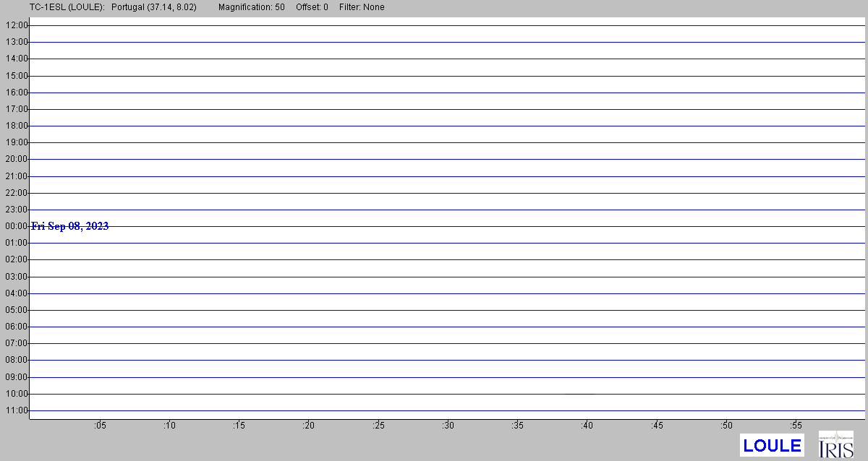
Task: Select the 00:00 hour label
Action: coord(16,226)
